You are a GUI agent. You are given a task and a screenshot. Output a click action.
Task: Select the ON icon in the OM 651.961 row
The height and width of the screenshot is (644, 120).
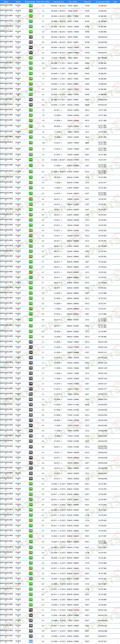(31, 610)
